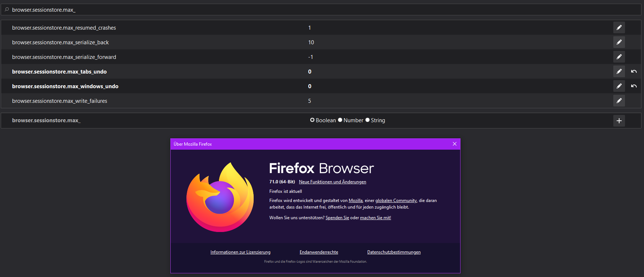Open the Mozilla link
644x277 pixels.
point(355,201)
